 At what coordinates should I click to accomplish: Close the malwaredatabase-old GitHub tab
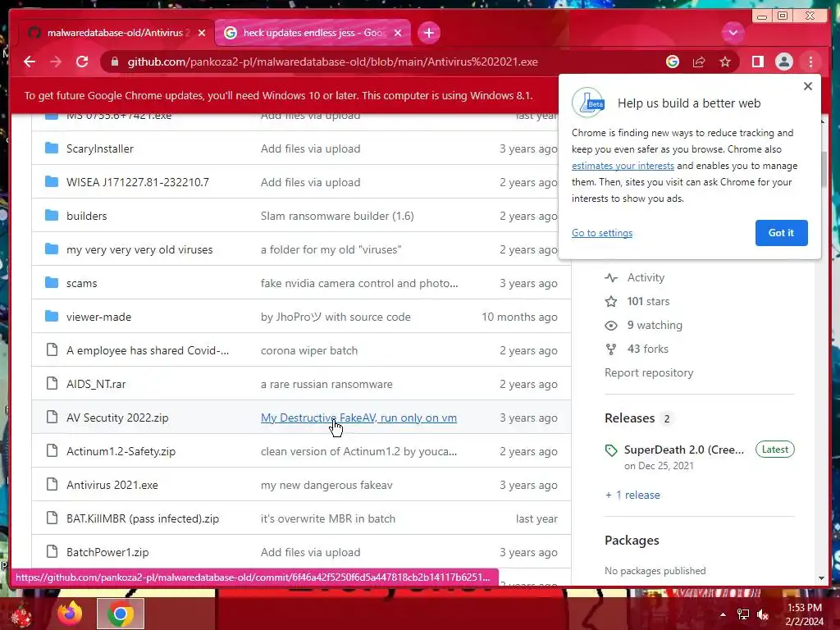tap(202, 33)
